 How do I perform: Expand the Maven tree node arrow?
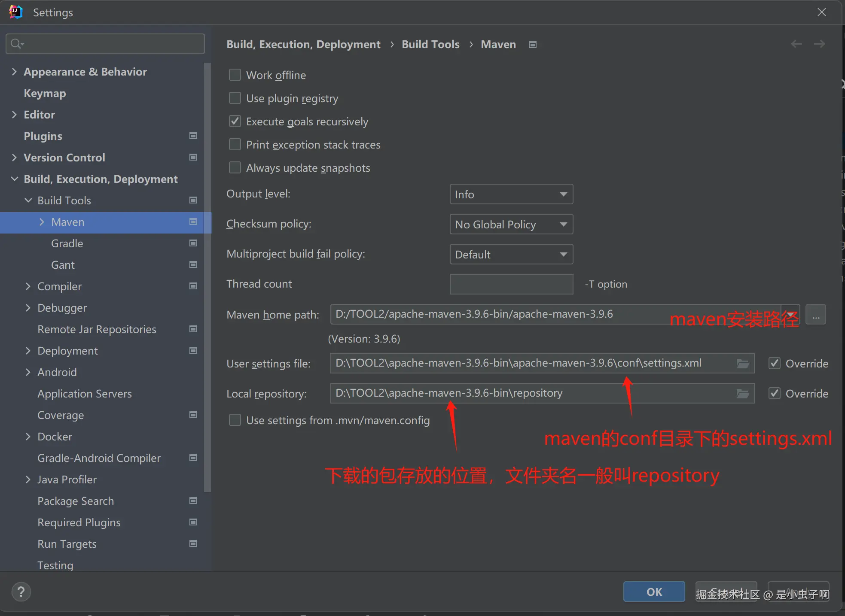pyautogui.click(x=42, y=222)
